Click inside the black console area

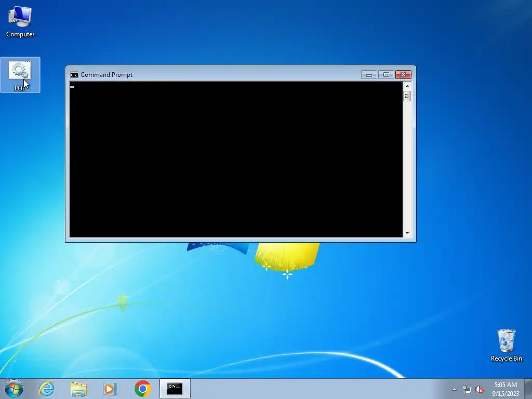coord(236,159)
